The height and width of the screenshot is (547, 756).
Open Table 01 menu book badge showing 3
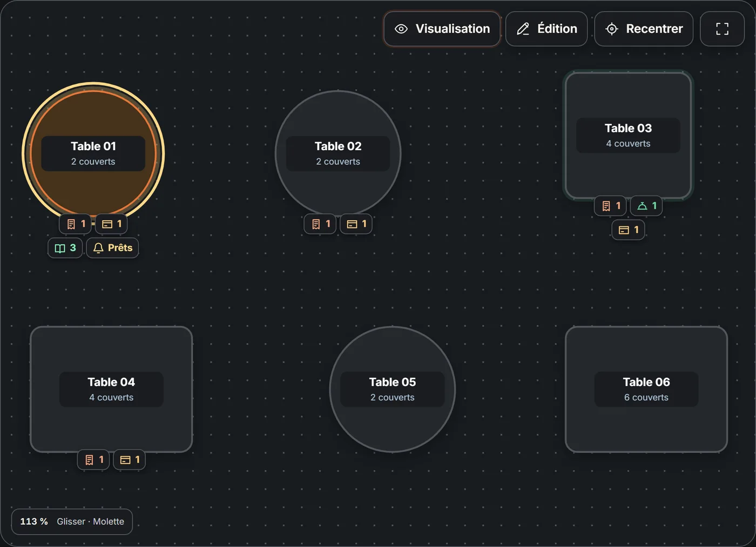point(65,248)
